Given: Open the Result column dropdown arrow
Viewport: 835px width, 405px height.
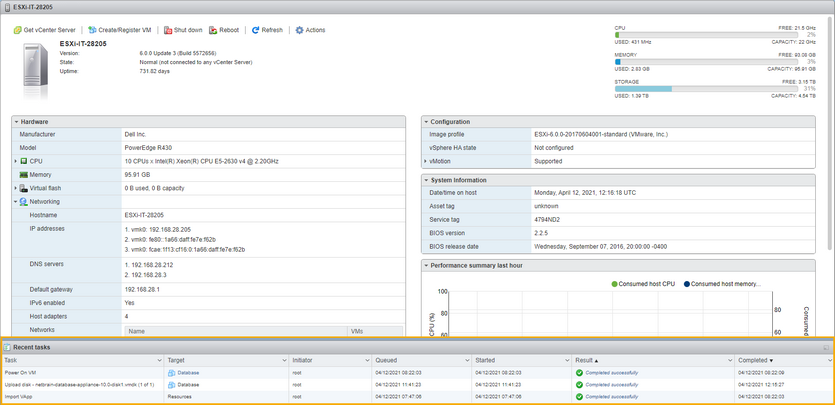Looking at the screenshot, I should 730,361.
